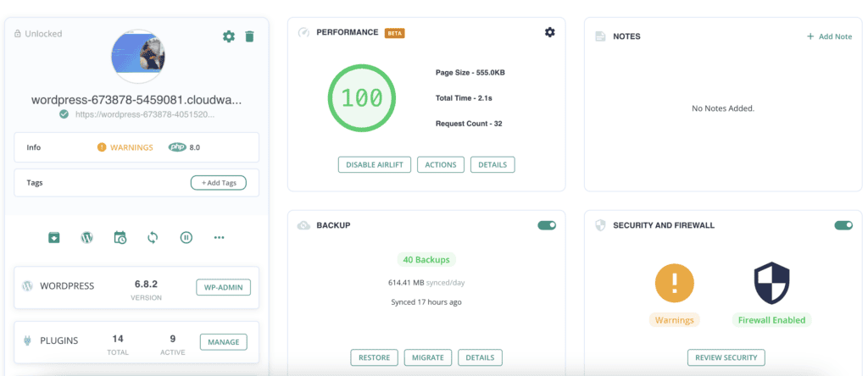Click the wordpress-673878-5459081 site title
Screen dimensions: 868x376
coord(136,100)
